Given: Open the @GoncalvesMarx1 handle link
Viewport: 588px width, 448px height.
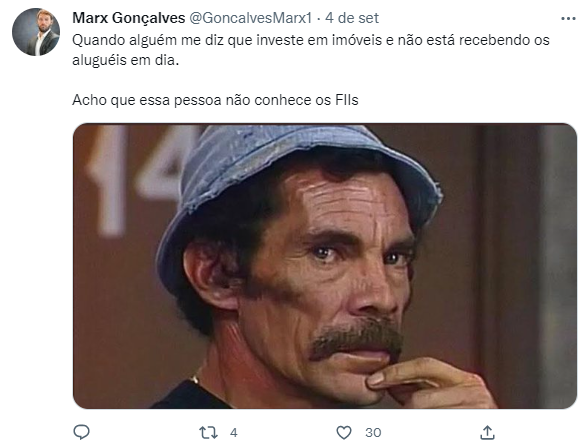Looking at the screenshot, I should click(250, 18).
